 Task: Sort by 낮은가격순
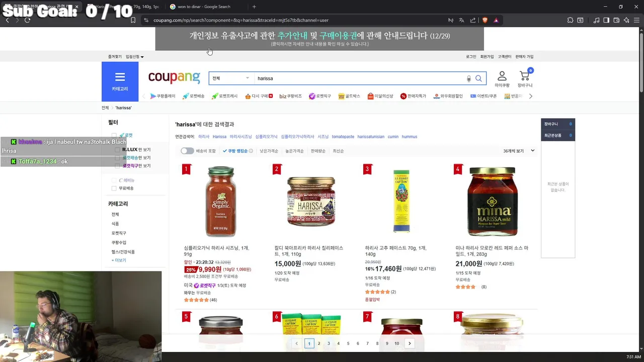tap(269, 151)
